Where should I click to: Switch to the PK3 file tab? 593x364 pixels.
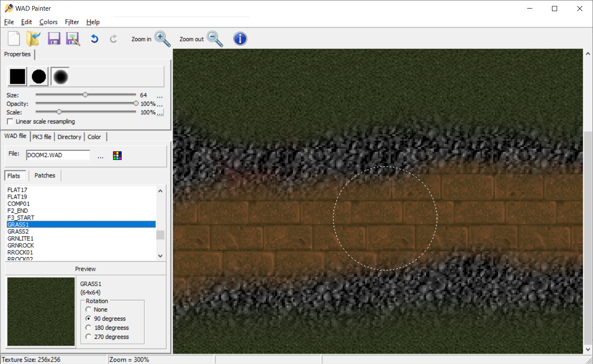coord(42,136)
